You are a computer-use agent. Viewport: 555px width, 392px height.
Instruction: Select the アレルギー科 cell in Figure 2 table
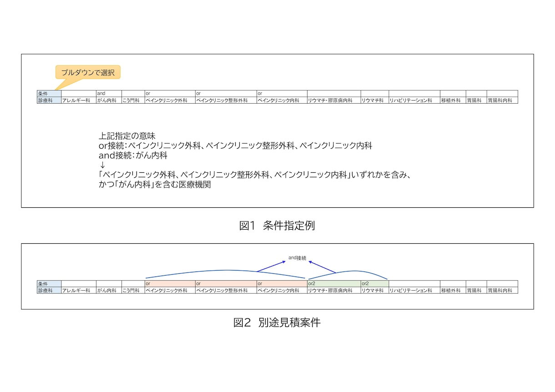click(79, 290)
